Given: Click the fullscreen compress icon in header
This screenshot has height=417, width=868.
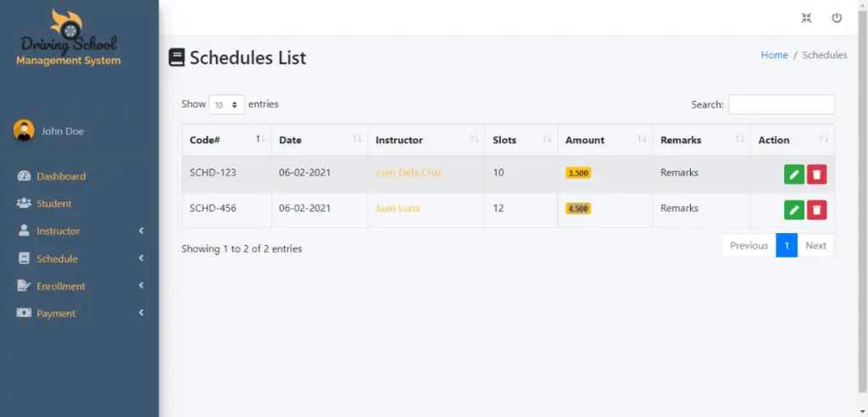Looking at the screenshot, I should point(807,18).
